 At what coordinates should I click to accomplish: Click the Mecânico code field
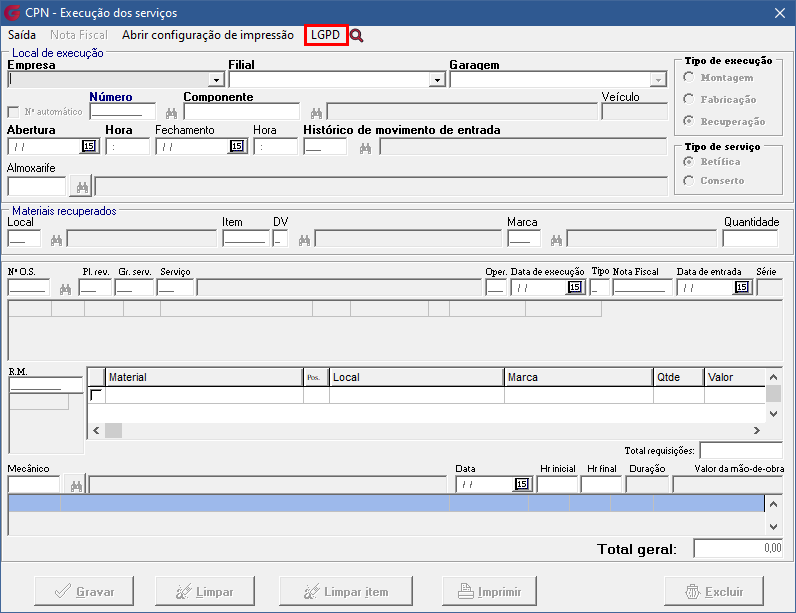click(34, 485)
